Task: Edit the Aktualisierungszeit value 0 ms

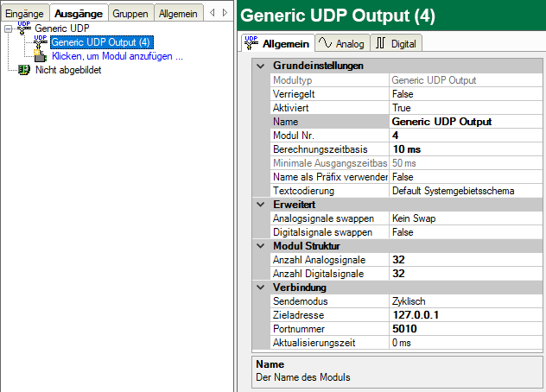Action: [x=466, y=343]
